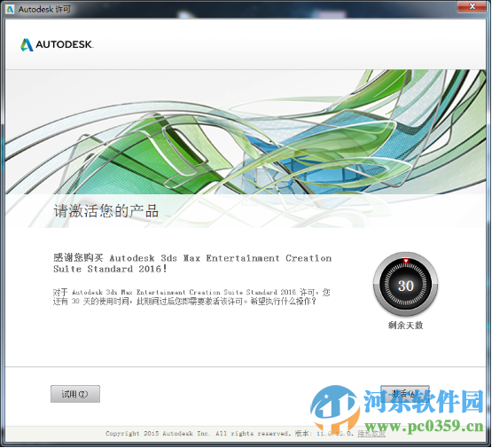This screenshot has height=448, width=492.
Task: Click the 请激活您的产品 heading
Action: pos(106,210)
